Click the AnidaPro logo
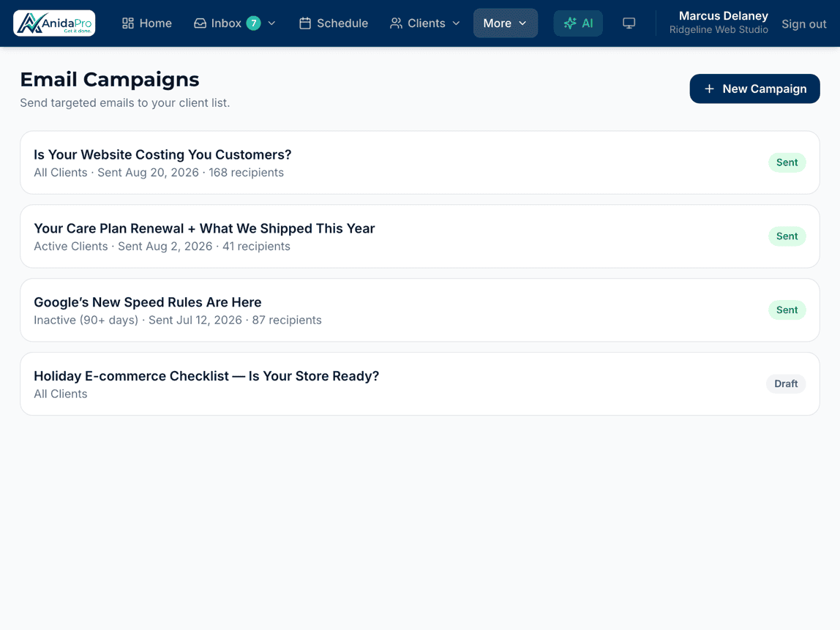The image size is (840, 630). click(x=54, y=23)
